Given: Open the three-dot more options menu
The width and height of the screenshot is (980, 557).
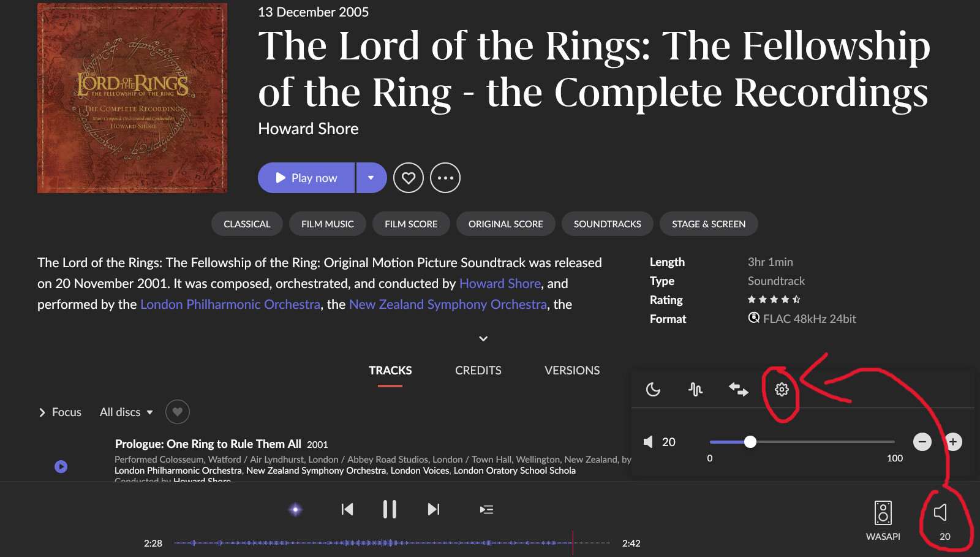Looking at the screenshot, I should (445, 178).
